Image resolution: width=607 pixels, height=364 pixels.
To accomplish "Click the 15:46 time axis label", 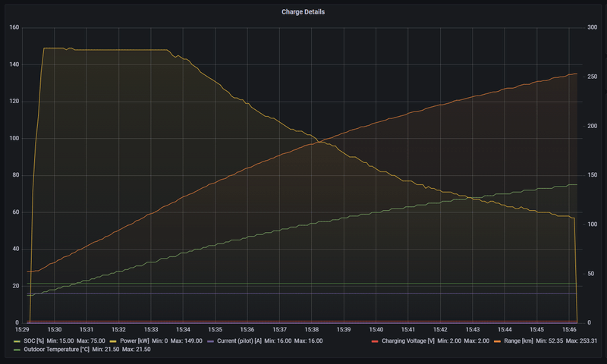I will pyautogui.click(x=568, y=330).
